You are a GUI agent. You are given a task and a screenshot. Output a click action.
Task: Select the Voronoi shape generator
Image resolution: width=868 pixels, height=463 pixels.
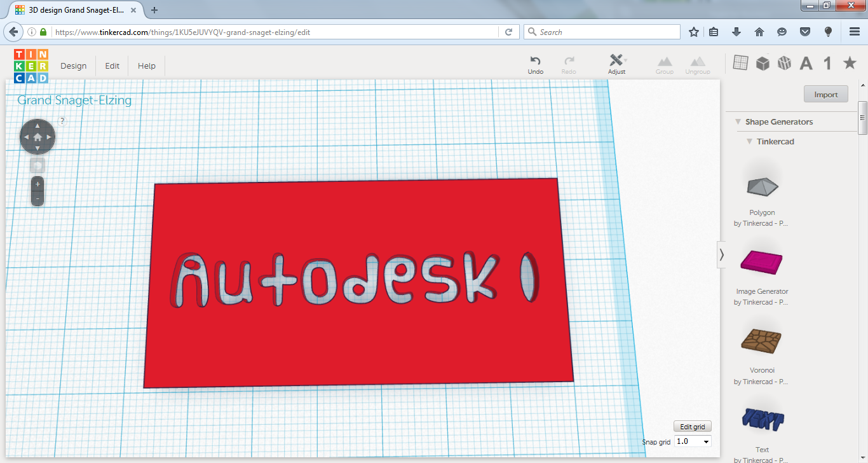click(x=761, y=342)
